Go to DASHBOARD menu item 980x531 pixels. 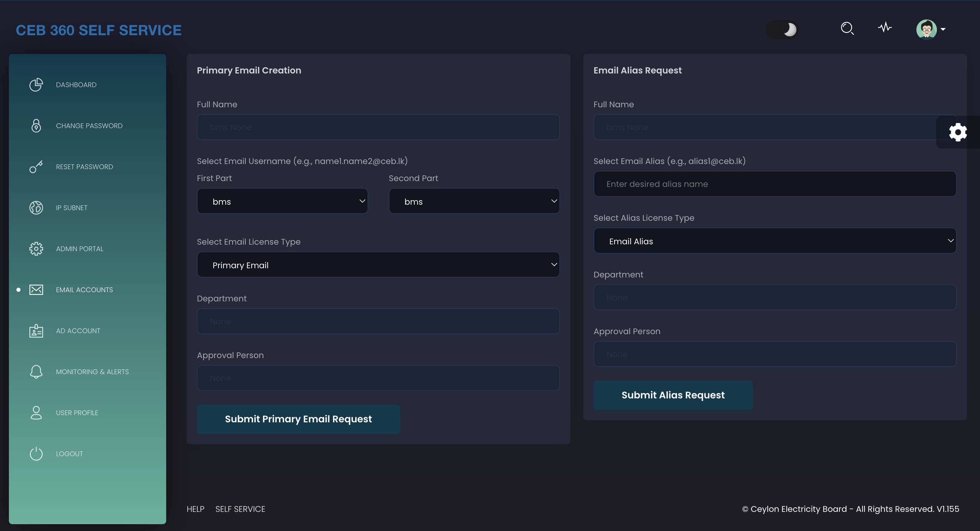coord(76,85)
